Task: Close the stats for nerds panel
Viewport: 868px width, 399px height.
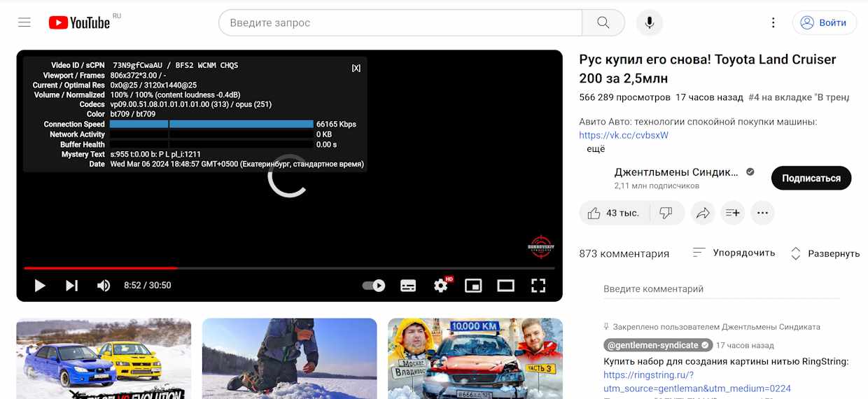Action: (356, 68)
